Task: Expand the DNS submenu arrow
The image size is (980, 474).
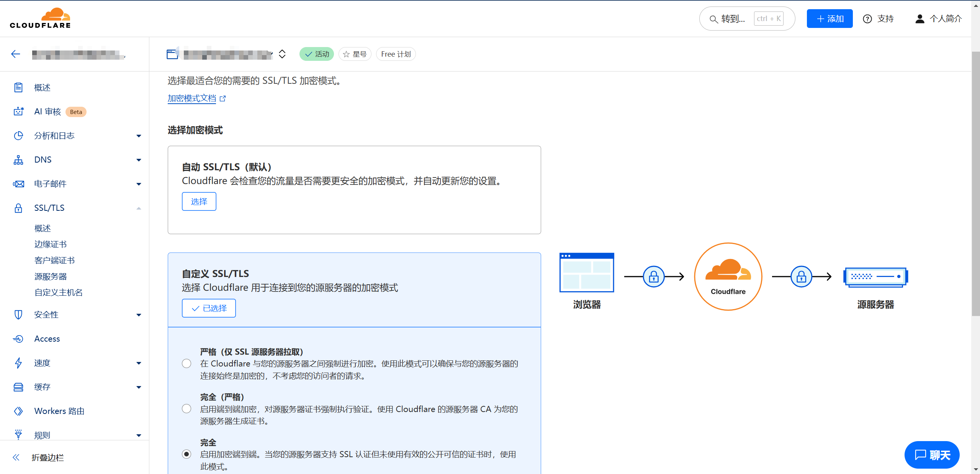Action: pyautogui.click(x=139, y=160)
